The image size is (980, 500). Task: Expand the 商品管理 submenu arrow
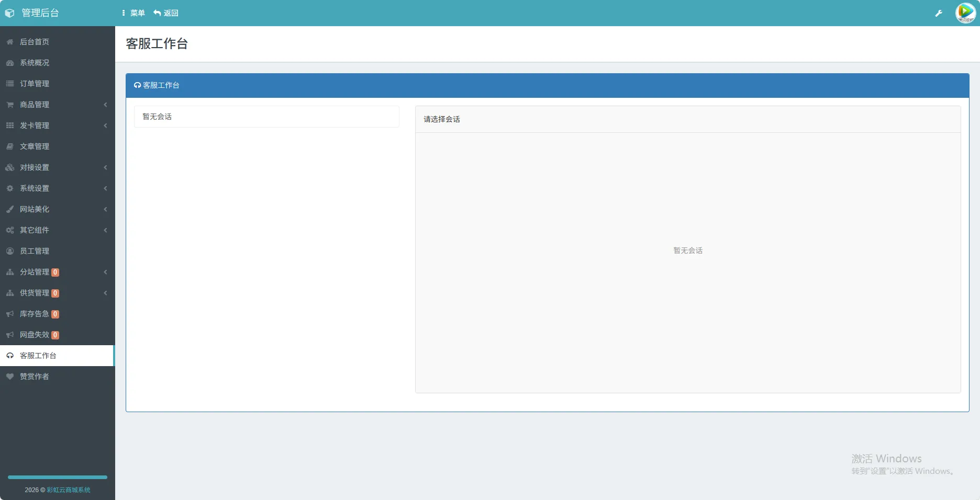pos(105,105)
